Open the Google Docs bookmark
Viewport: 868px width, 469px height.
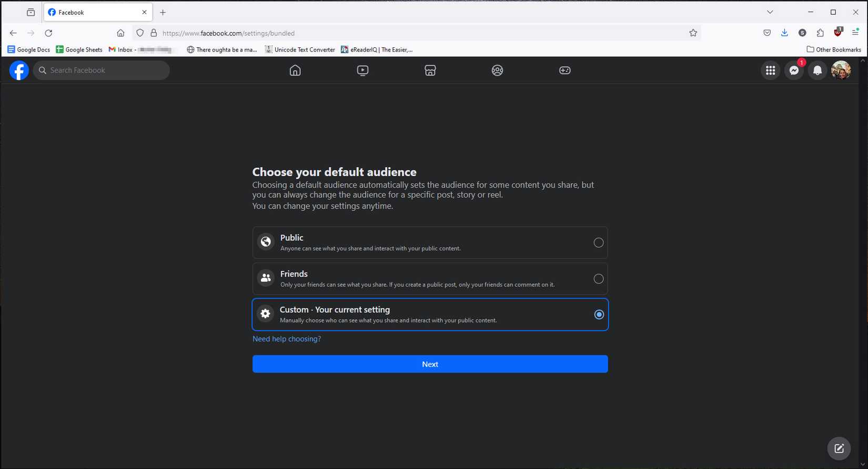click(x=29, y=49)
